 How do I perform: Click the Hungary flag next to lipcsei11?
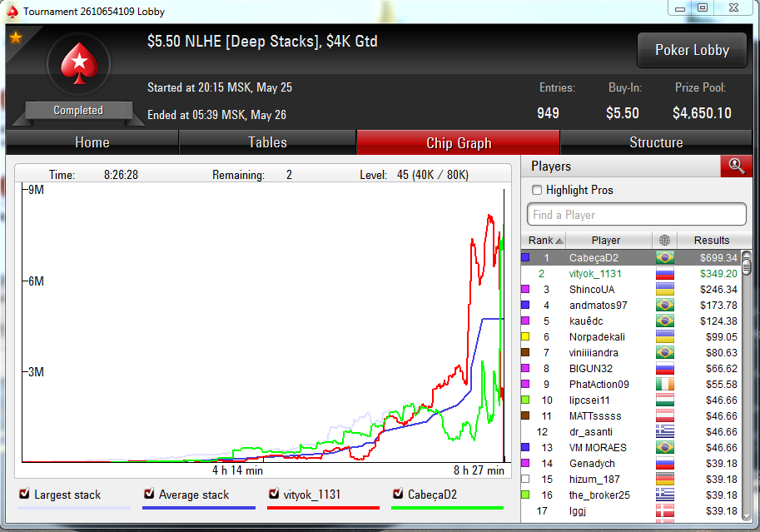[x=664, y=400]
